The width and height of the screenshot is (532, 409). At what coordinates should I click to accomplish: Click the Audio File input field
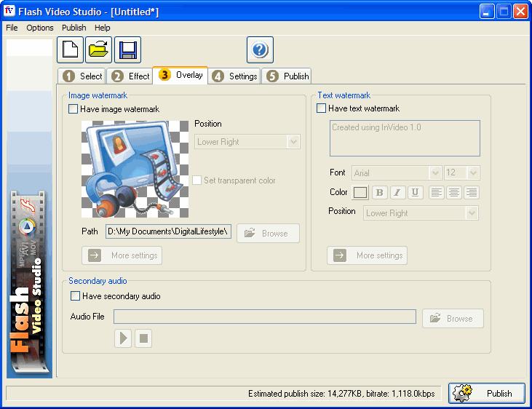click(x=265, y=317)
